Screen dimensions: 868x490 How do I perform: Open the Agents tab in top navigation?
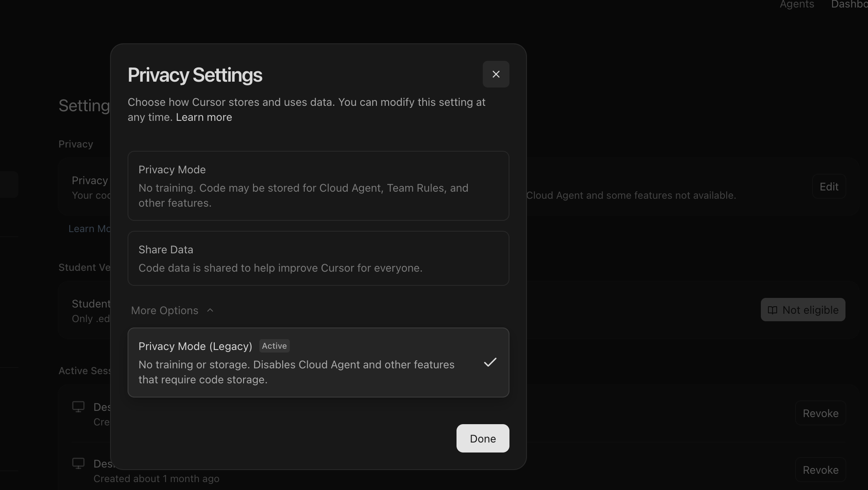[x=797, y=5]
